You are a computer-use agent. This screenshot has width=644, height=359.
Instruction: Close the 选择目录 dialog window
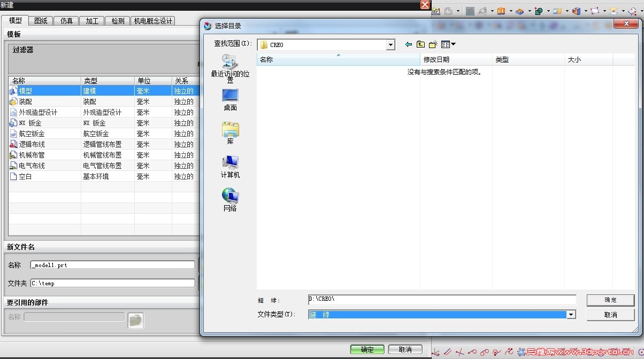click(x=626, y=24)
